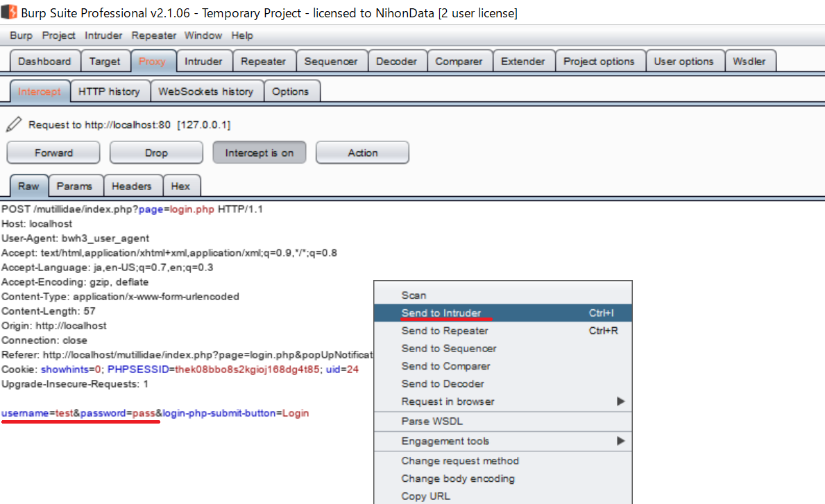
Task: Select the Proxy tab
Action: 152,61
